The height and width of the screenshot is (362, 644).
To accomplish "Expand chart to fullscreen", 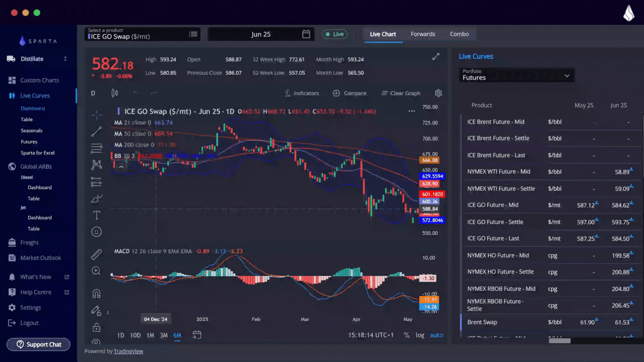I will [x=436, y=57].
